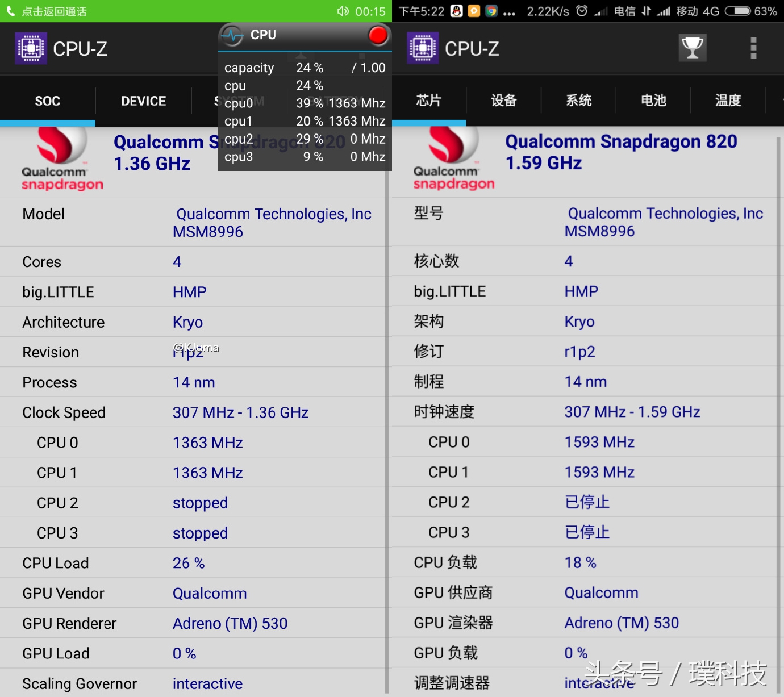Click the 调整调速器 row label
The width and height of the screenshot is (784, 697).
(452, 683)
